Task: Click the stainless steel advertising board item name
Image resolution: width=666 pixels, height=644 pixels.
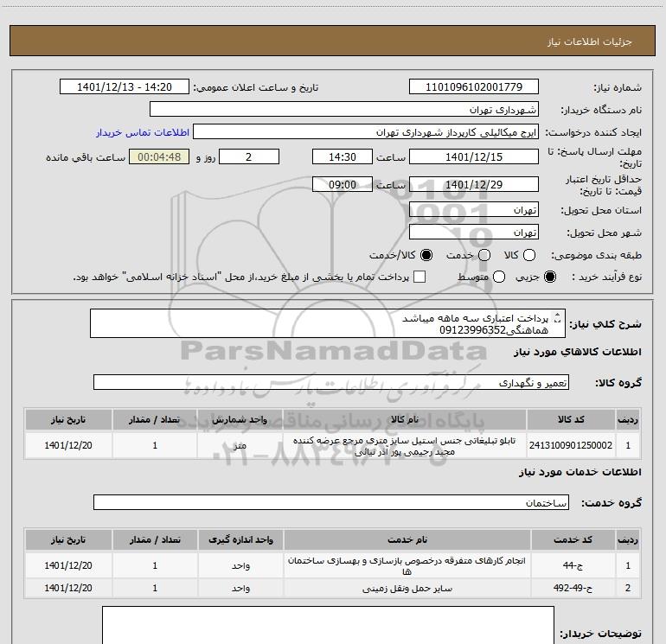Action: 405,446
